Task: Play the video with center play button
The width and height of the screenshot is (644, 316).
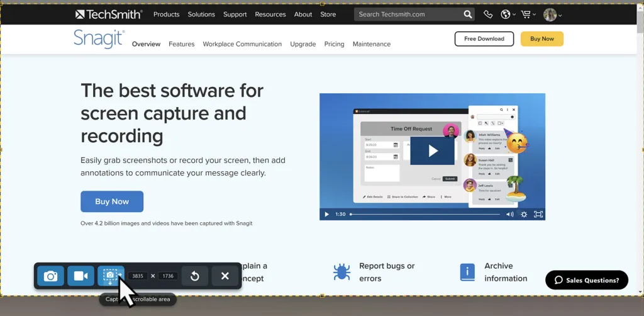Action: click(x=433, y=151)
